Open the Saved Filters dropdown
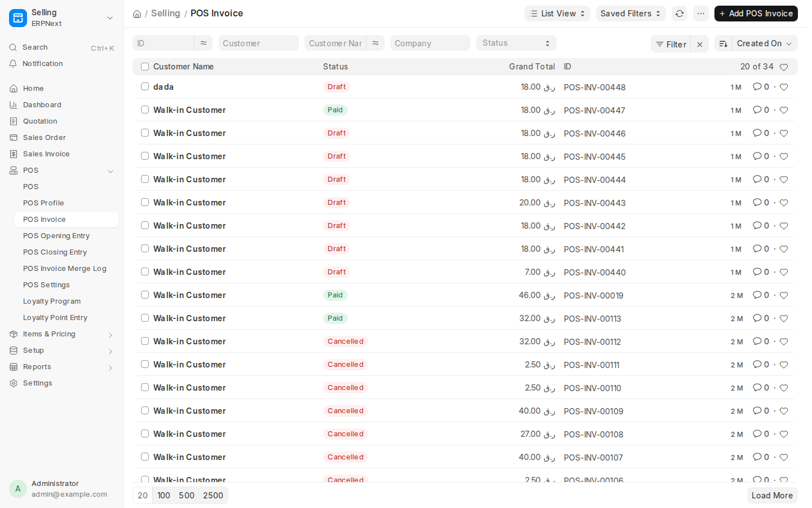Screen dimensions: 812x508 point(630,14)
